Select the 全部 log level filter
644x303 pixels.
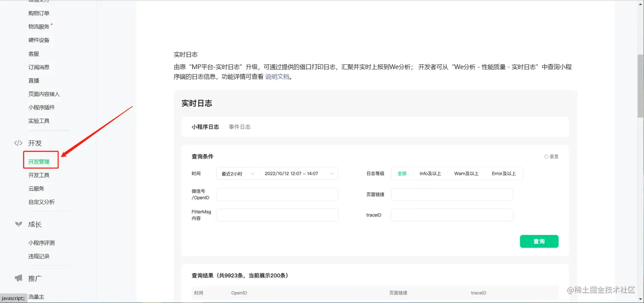pos(402,174)
